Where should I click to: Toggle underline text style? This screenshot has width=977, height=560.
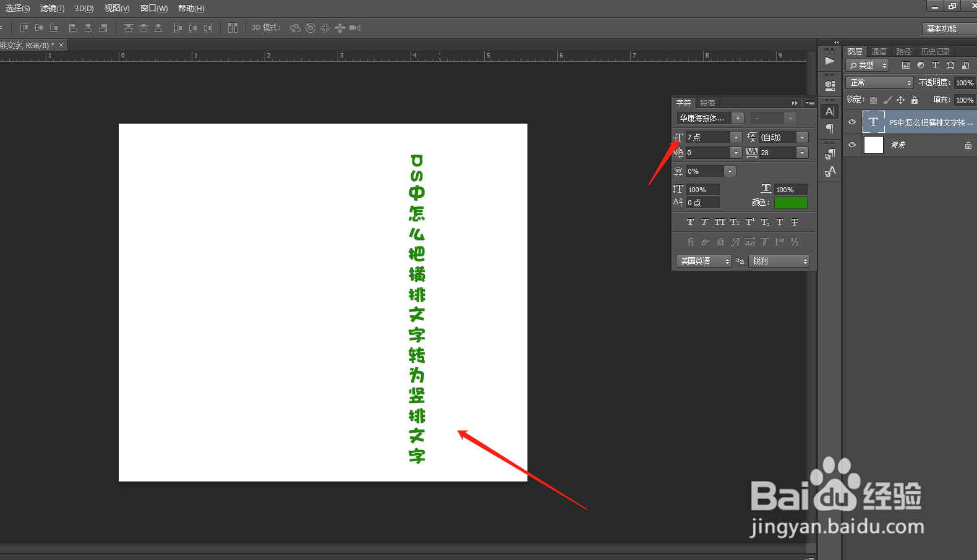coord(780,222)
